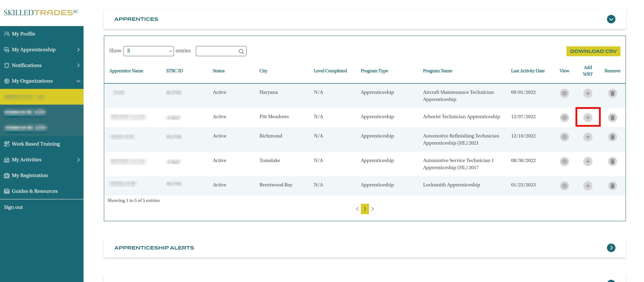Go to next page arrow
644x282 pixels.
pos(372,209)
